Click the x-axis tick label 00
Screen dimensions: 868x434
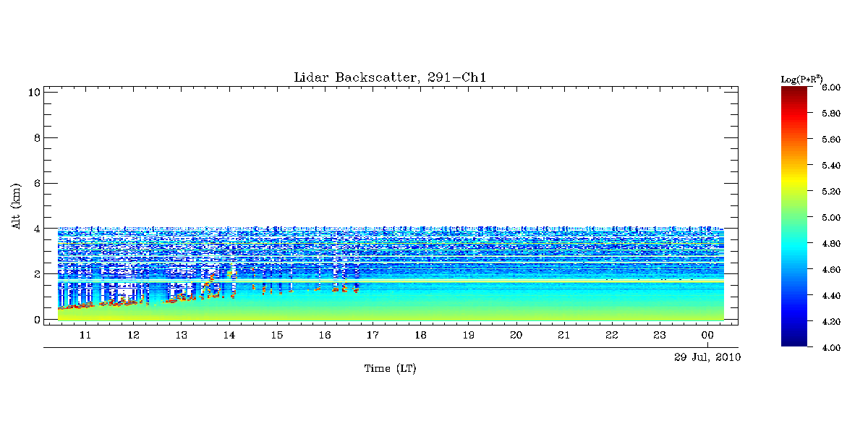707,336
